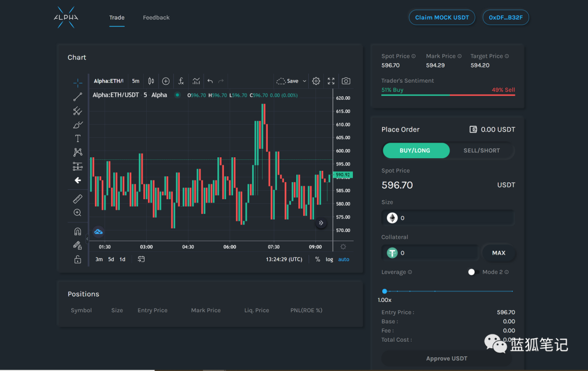Click the Claim MOCK USDT button

442,17
